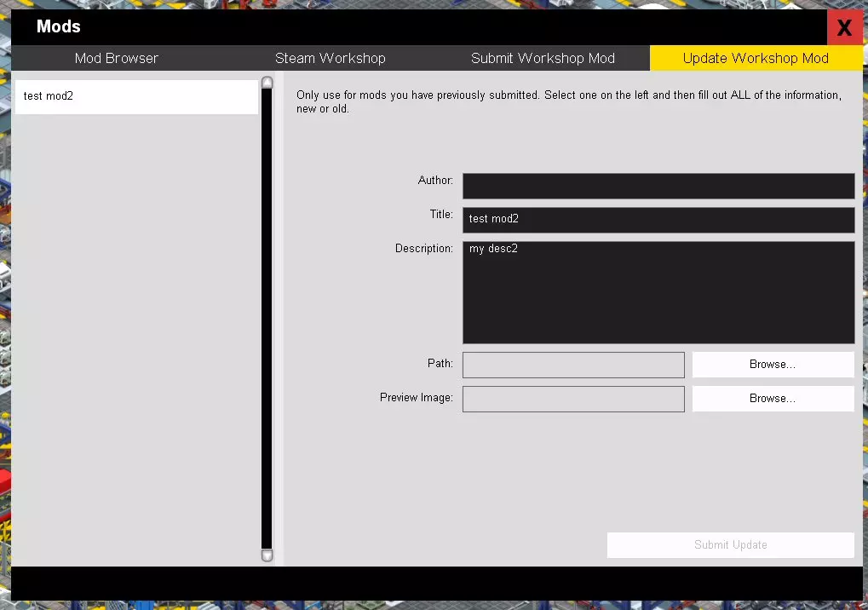Go to Submit Workshop Mod tab

[x=543, y=58]
